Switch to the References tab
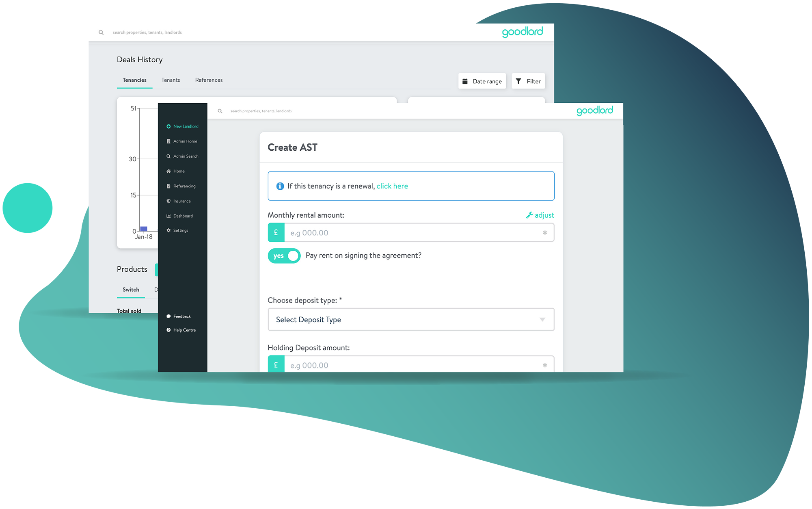 point(209,80)
